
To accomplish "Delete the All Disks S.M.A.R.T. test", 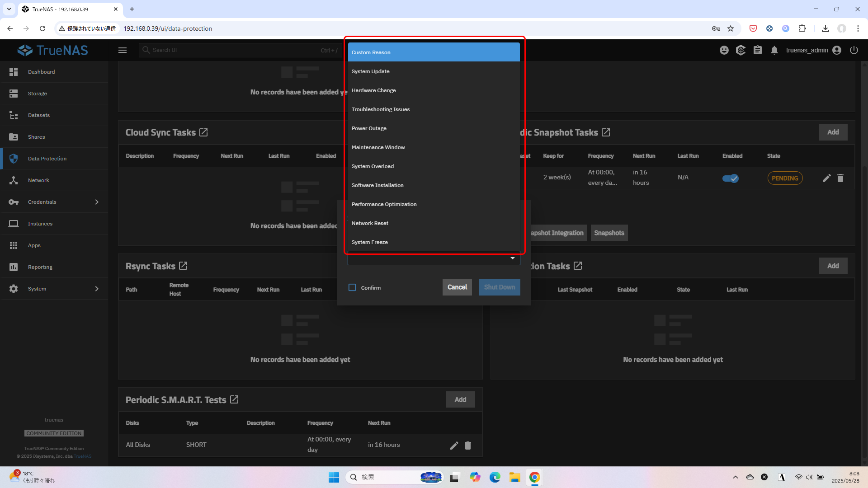I will (468, 446).
